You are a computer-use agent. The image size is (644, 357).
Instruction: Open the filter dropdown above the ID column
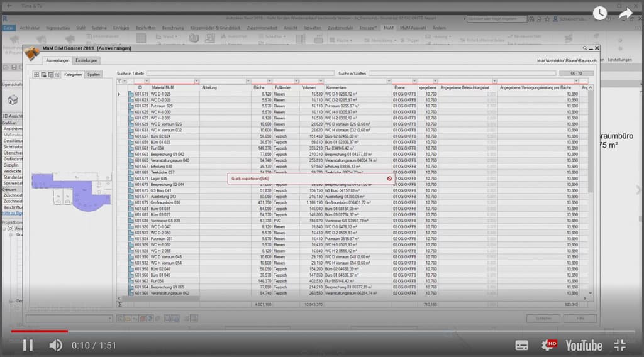click(147, 81)
